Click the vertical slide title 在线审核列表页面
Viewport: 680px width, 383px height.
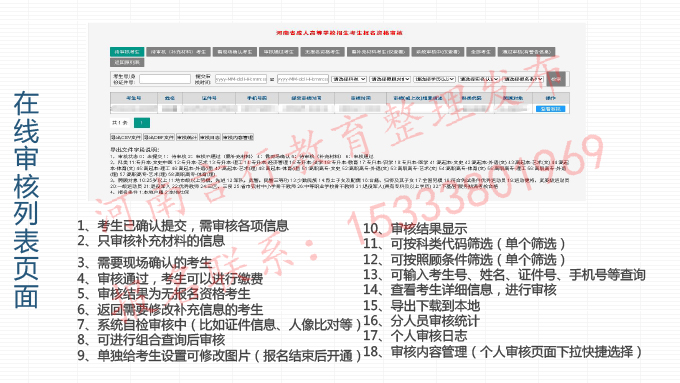click(x=26, y=200)
